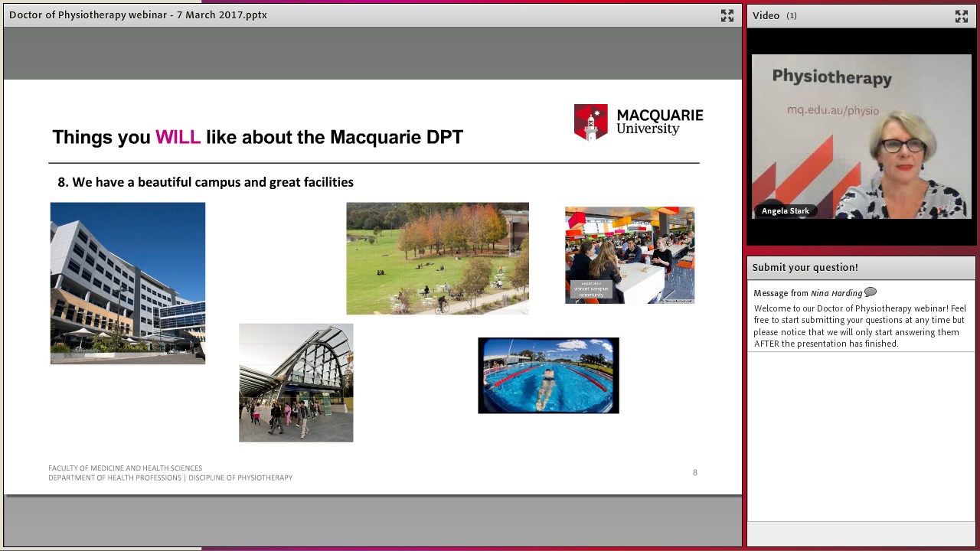980x551 pixels.
Task: Click the swimming pool photo
Action: [548, 376]
